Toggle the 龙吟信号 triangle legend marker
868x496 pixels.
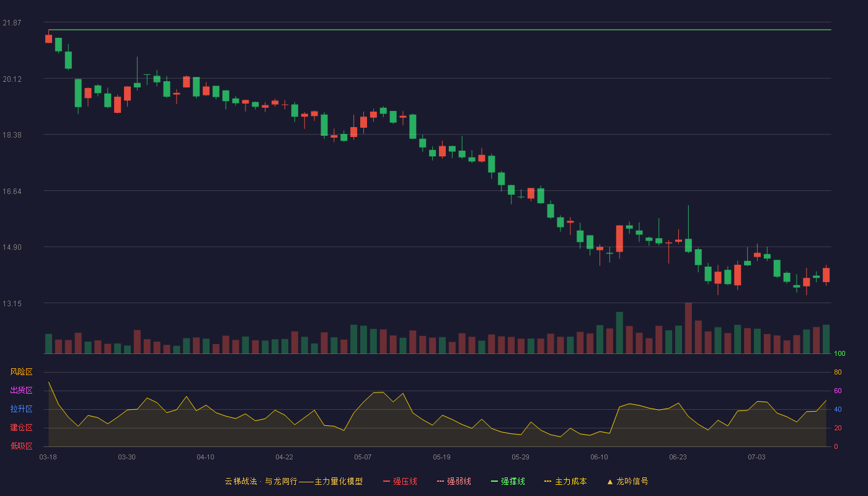(627, 481)
